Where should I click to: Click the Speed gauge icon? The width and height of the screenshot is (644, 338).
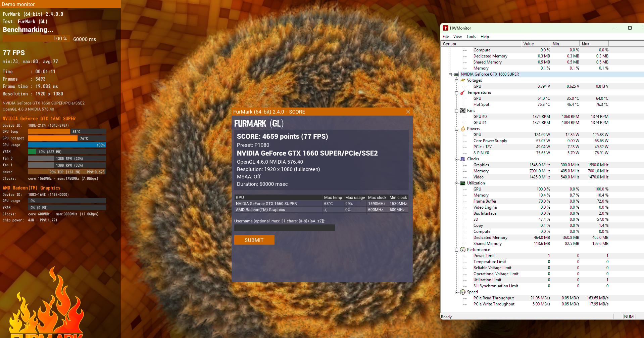463,292
